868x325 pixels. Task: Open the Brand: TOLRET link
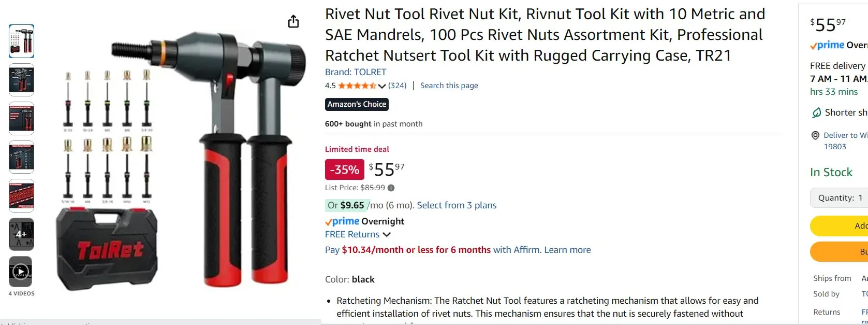356,72
